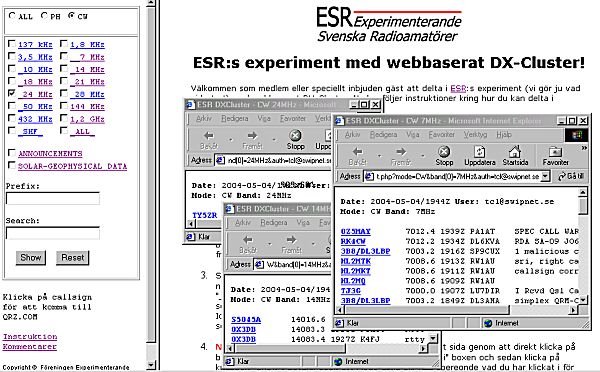Click the Gå till go button
Image resolution: width=600 pixels, height=372 pixels.
[x=571, y=176]
